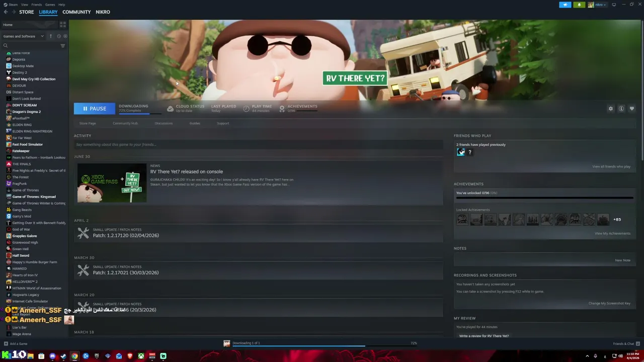Open the Xbox Game Pass news thumbnail
Screen dimensions: 644x362
coord(112,184)
